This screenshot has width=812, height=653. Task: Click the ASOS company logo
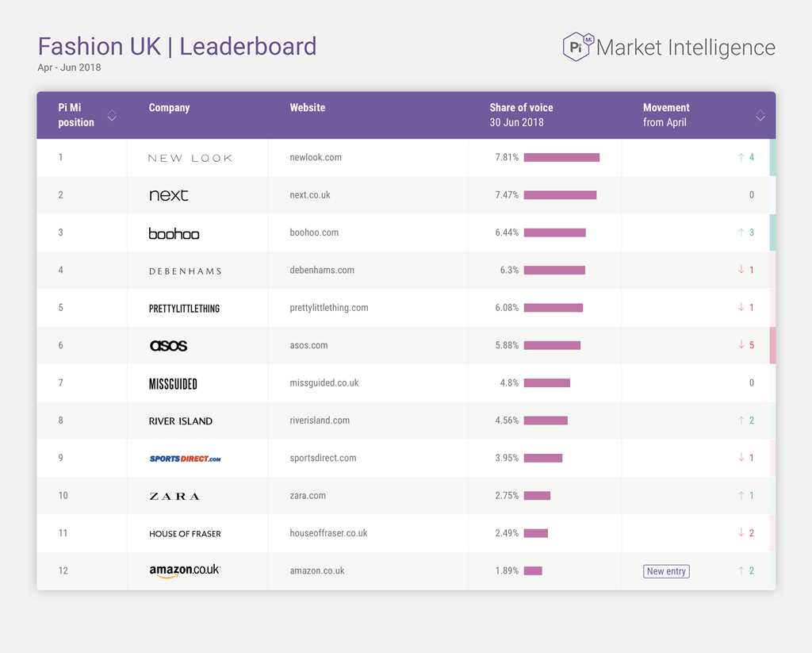(x=168, y=346)
